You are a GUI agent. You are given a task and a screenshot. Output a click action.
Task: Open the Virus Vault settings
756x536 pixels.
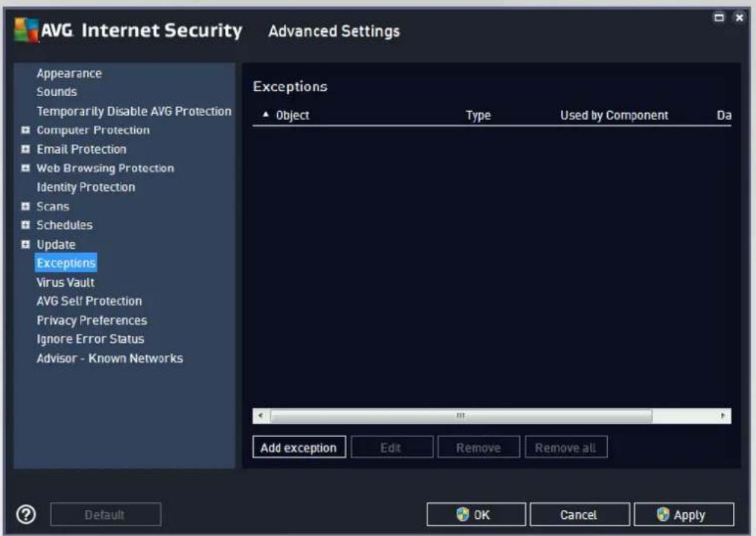(x=66, y=282)
